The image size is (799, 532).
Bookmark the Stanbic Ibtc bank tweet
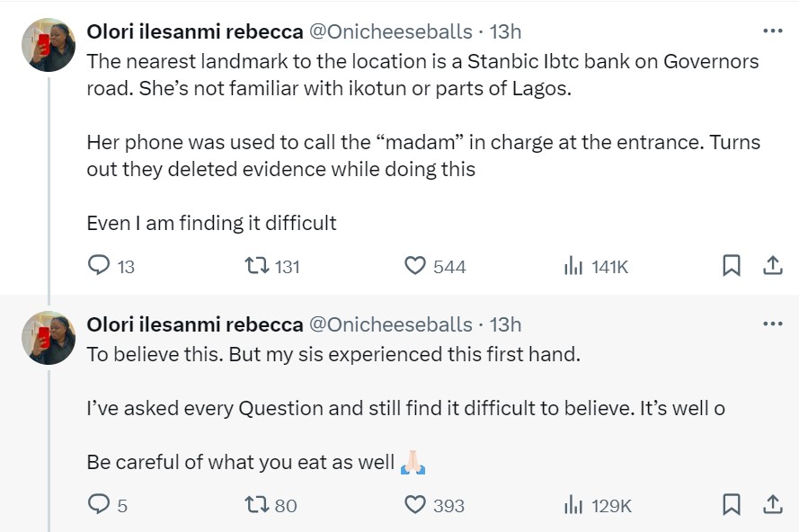pyautogui.click(x=732, y=266)
